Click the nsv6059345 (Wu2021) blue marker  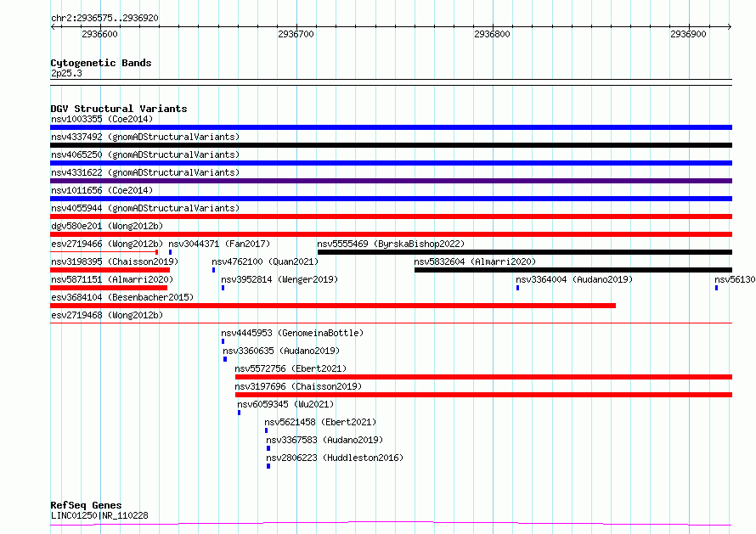tap(239, 413)
